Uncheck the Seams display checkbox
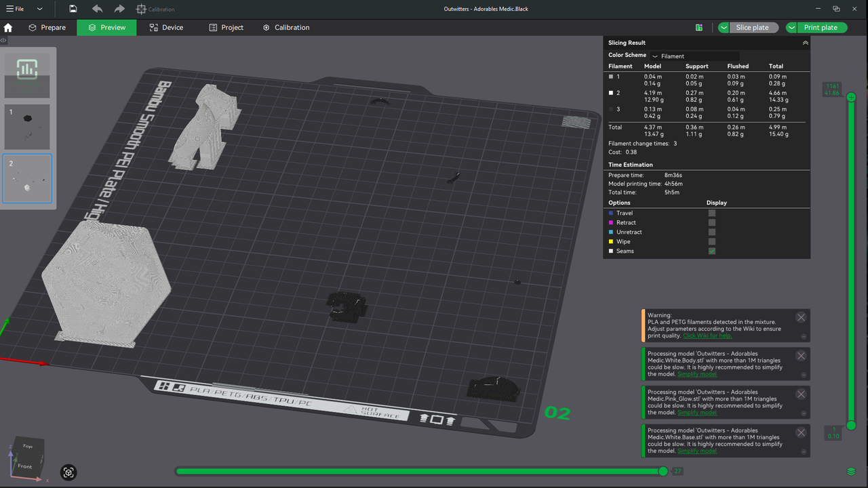The width and height of the screenshot is (868, 488). tap(711, 251)
